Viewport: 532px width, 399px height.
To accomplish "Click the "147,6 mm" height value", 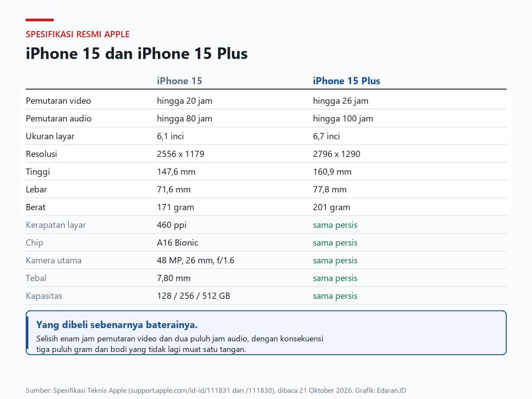I will tap(176, 172).
